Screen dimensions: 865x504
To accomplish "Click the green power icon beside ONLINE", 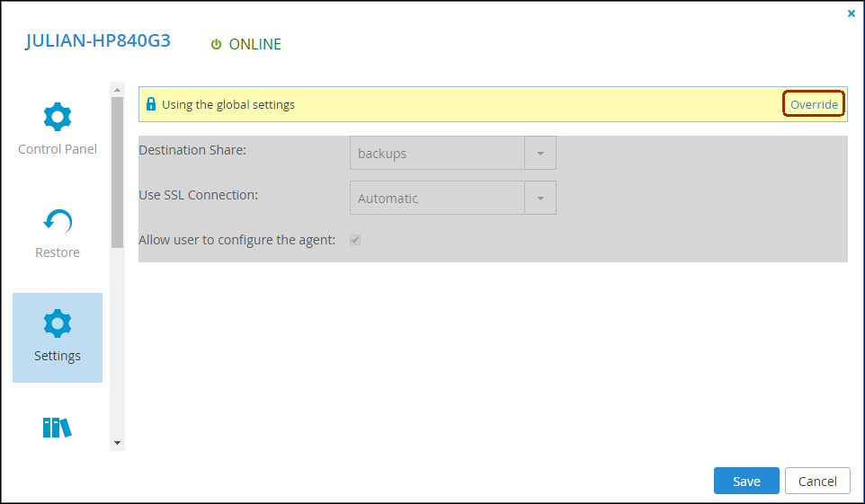I will pyautogui.click(x=216, y=44).
